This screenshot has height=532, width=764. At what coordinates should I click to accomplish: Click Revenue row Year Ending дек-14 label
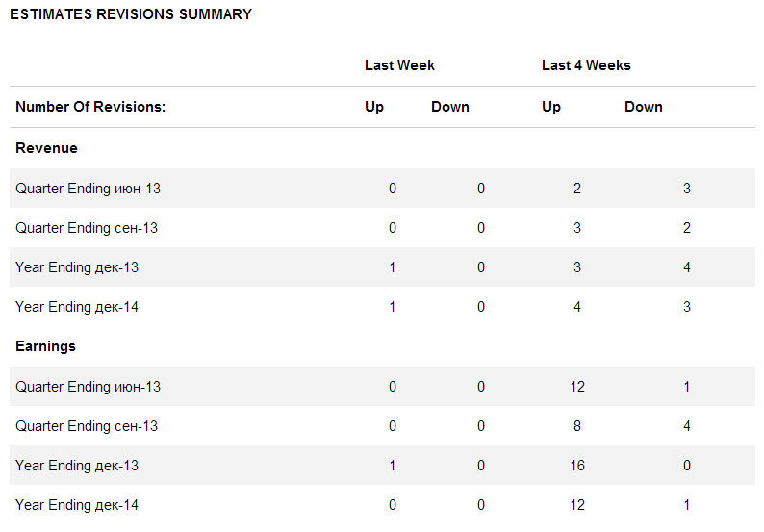77,307
